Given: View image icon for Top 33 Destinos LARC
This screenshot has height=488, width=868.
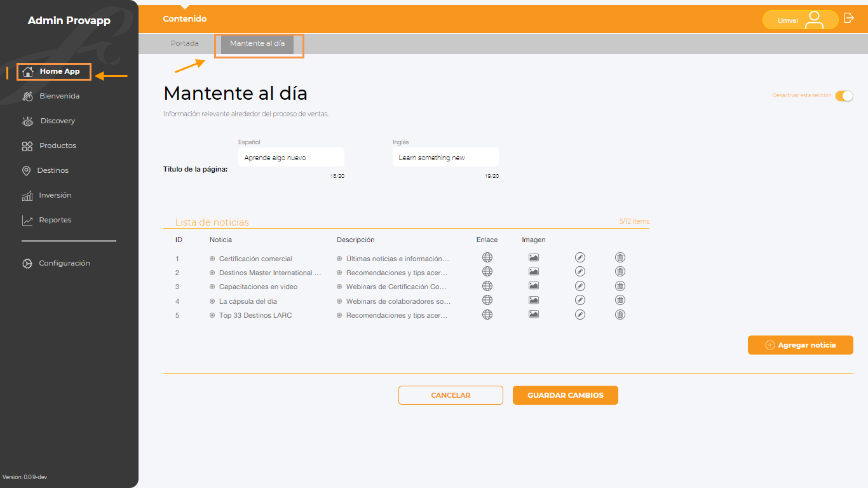Looking at the screenshot, I should pos(534,314).
